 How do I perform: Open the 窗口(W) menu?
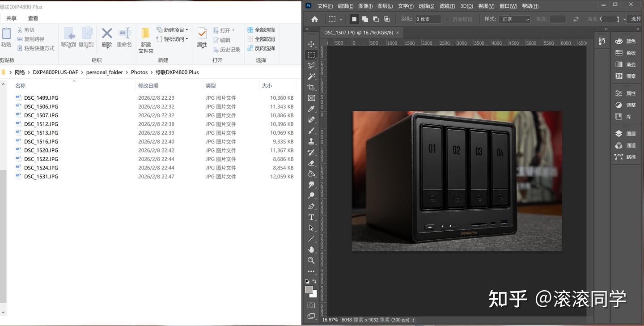point(508,6)
